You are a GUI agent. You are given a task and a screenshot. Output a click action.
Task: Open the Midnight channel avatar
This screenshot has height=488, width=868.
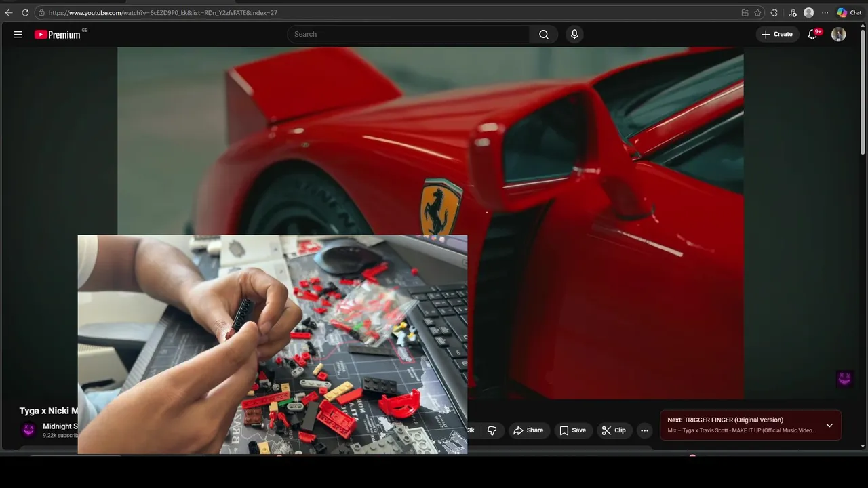pos(28,430)
